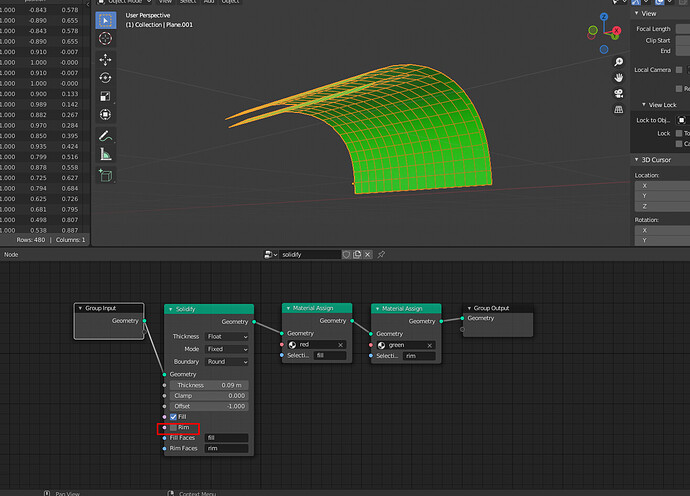The image size is (690, 496).
Task: Collapse the Group Input node
Action: coord(80,308)
